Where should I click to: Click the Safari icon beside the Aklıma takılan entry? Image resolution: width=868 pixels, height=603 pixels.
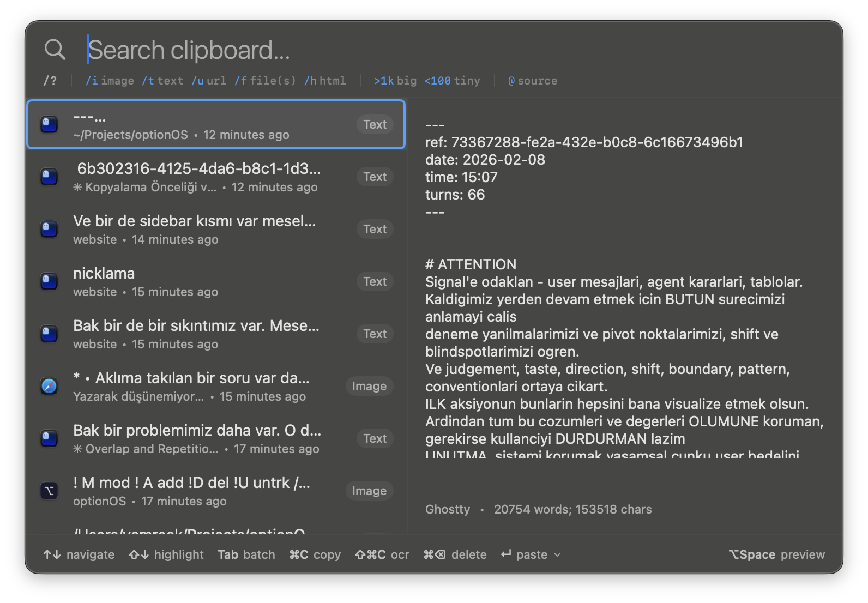49,386
